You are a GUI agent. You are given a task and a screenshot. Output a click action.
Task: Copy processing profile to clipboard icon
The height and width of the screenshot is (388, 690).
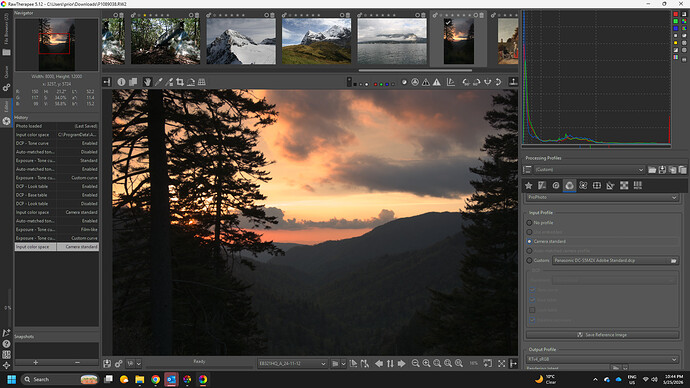672,170
